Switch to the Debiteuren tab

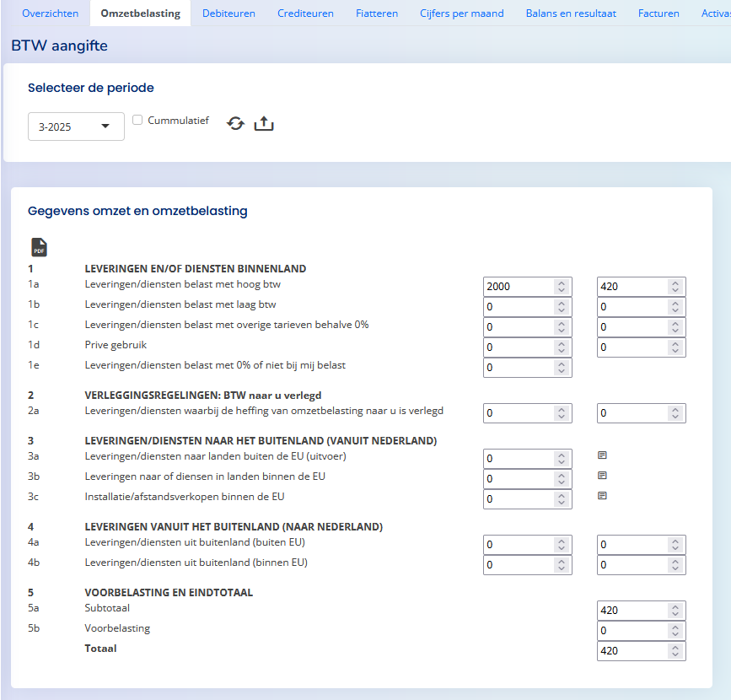pos(228,13)
